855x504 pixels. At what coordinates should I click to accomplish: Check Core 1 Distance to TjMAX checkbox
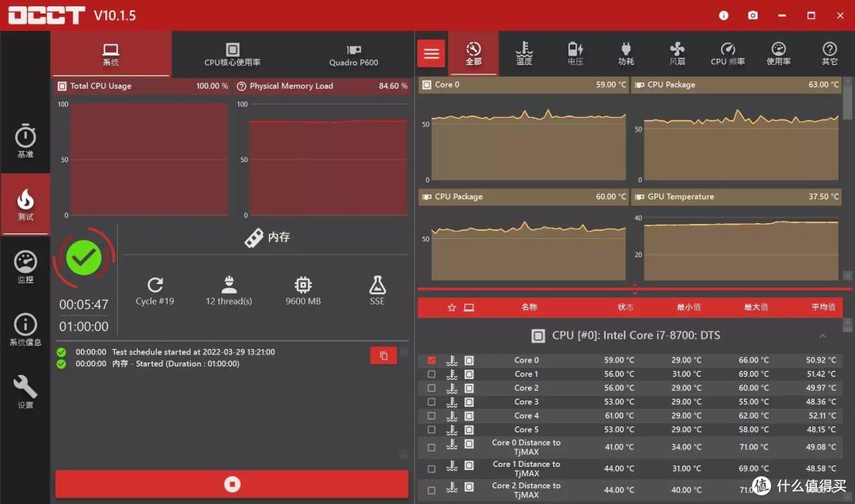pos(431,468)
